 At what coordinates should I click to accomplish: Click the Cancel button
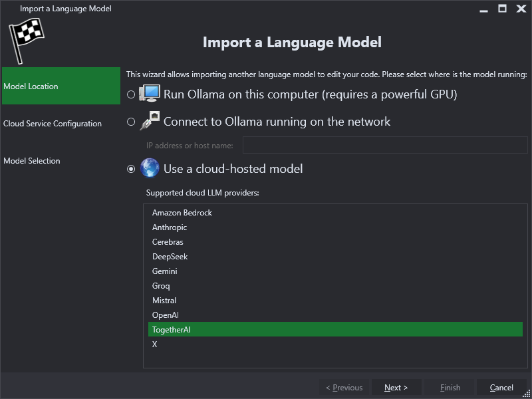point(501,388)
